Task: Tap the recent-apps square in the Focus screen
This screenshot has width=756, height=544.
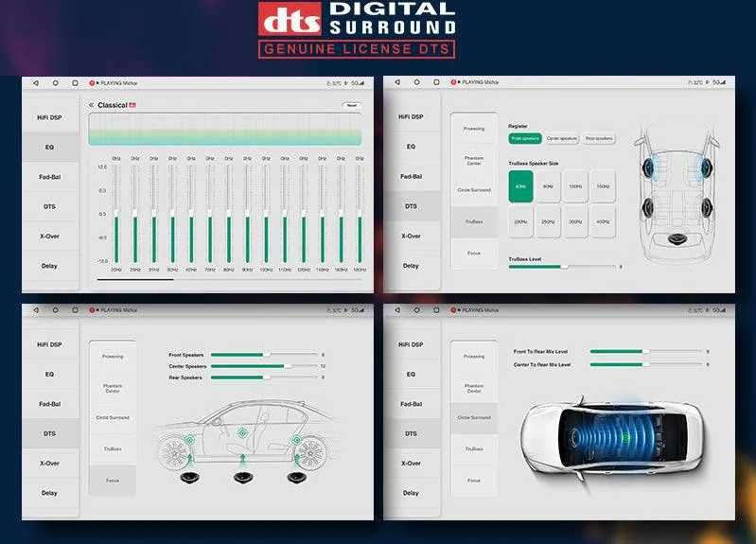Action: click(x=75, y=310)
